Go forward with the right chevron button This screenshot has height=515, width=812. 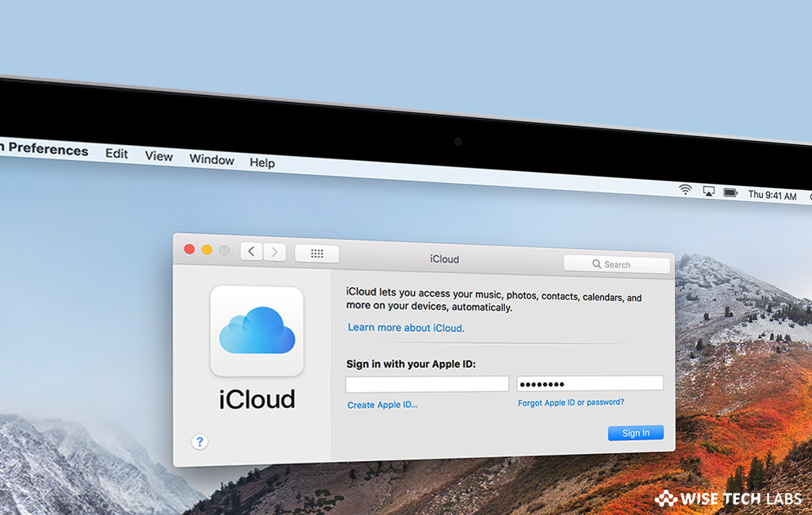click(x=274, y=252)
